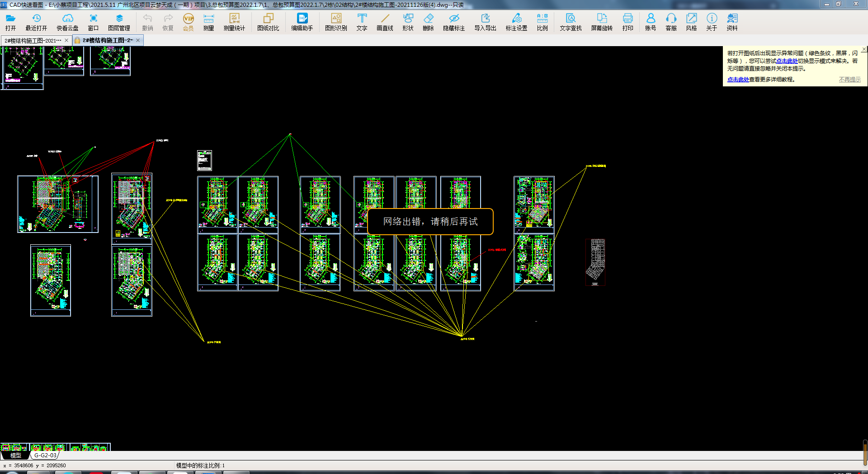Select the 画直线 draw line tool
Image resolution: width=868 pixels, height=474 pixels.
pyautogui.click(x=385, y=22)
